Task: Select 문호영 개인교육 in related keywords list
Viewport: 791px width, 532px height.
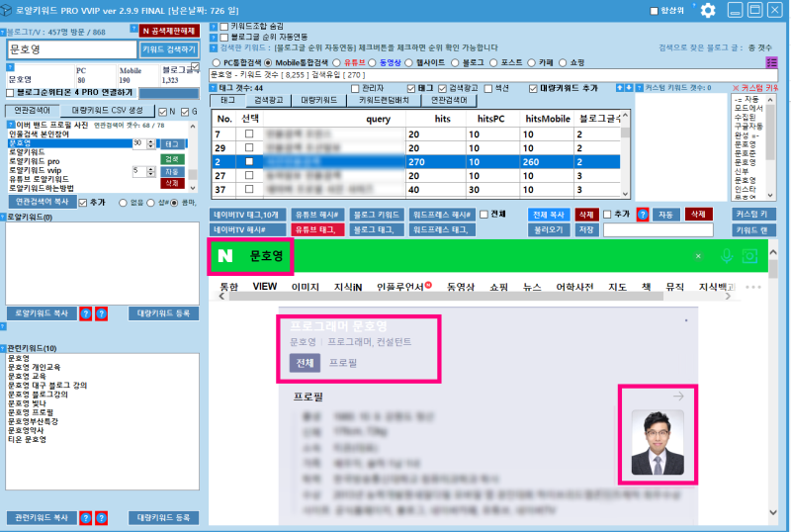Action: click(x=35, y=367)
